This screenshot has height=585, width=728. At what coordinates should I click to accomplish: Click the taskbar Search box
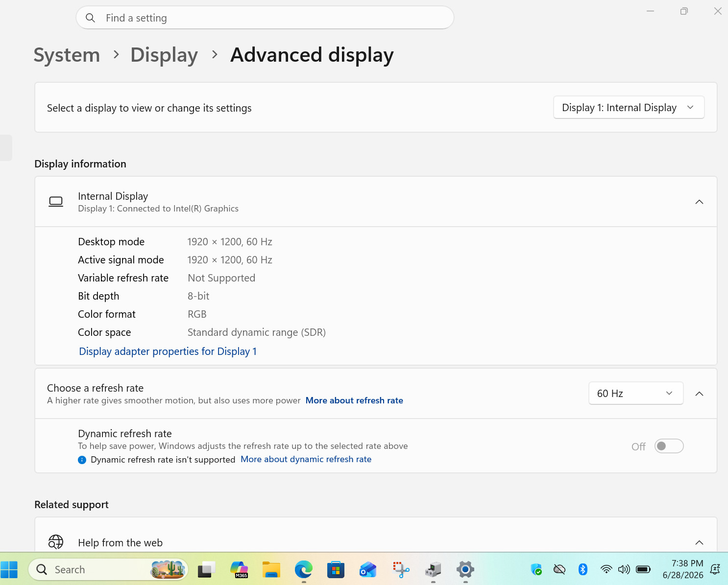108,569
